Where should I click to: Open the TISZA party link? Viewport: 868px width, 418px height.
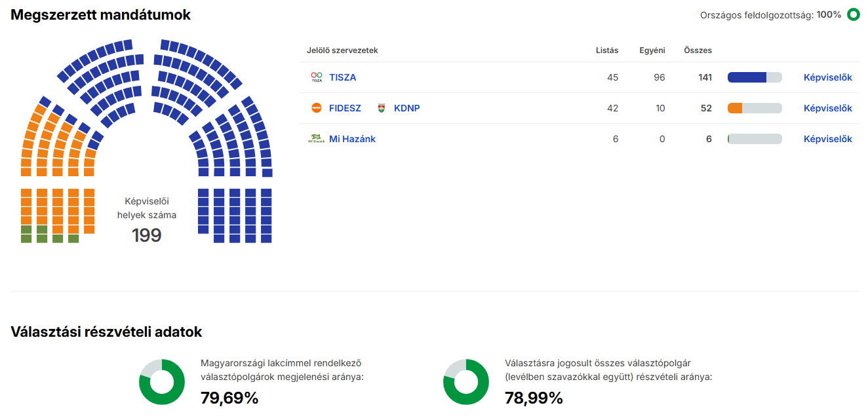343,77
